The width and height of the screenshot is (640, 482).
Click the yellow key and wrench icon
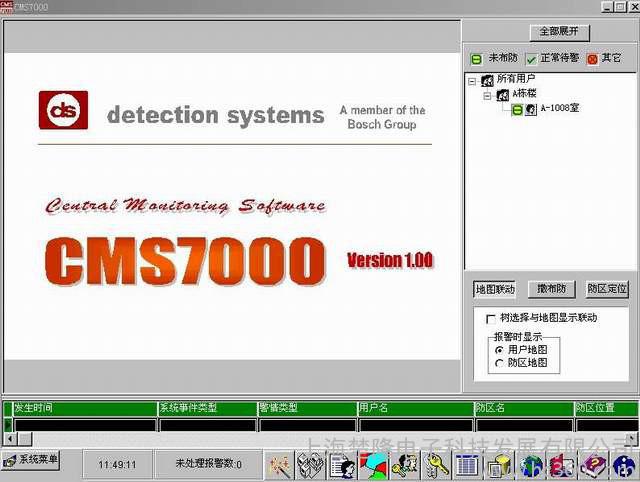(436, 465)
